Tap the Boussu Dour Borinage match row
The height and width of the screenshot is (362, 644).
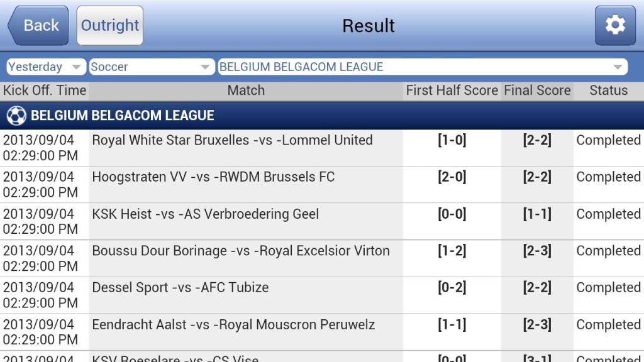(241, 251)
